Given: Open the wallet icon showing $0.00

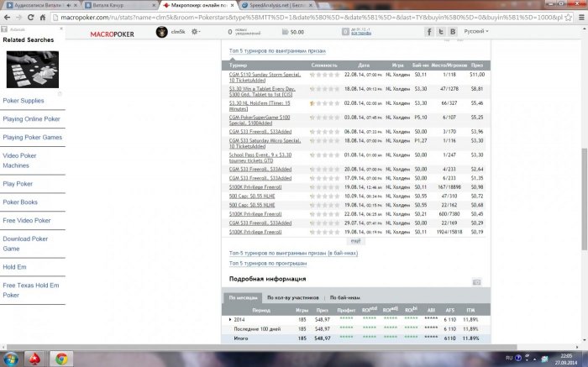Looking at the screenshot, I should coord(286,32).
